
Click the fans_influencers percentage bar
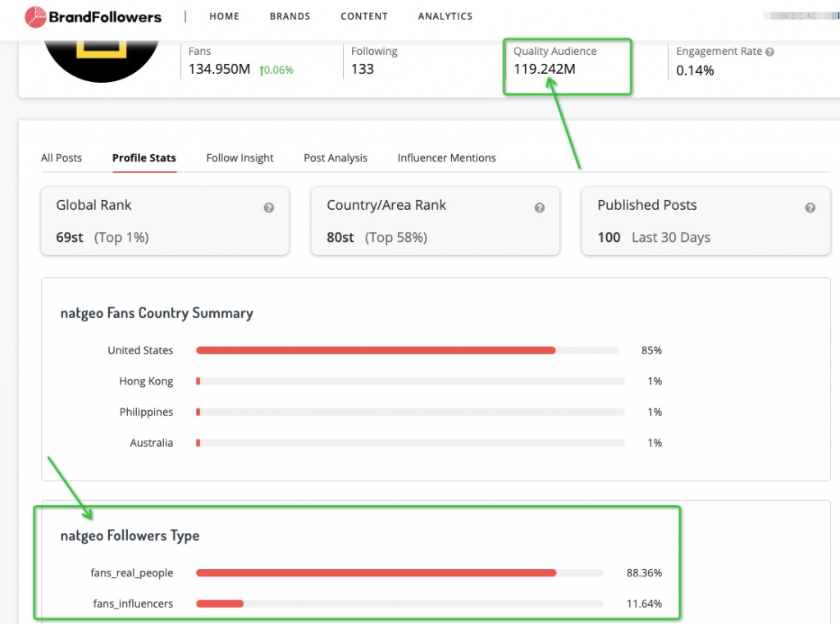point(399,604)
